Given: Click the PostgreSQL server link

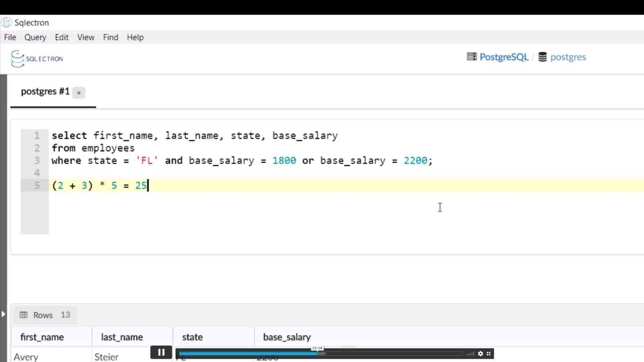Looking at the screenshot, I should [504, 57].
